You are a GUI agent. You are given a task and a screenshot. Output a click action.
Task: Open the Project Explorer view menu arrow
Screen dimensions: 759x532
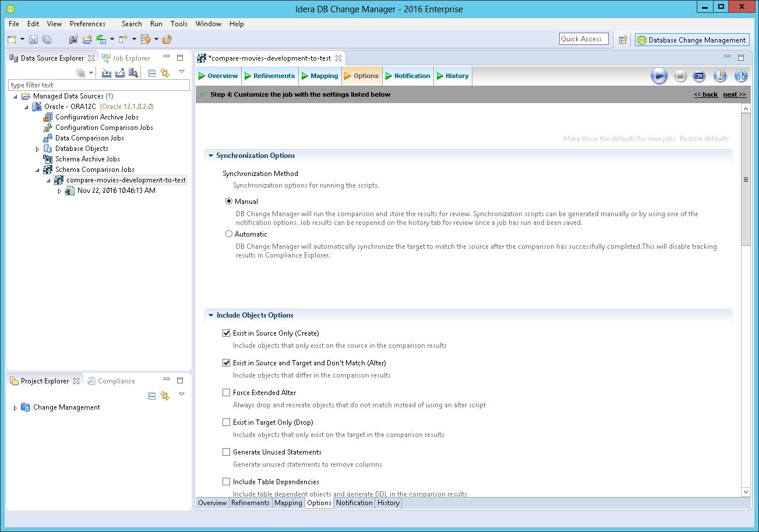(x=182, y=394)
